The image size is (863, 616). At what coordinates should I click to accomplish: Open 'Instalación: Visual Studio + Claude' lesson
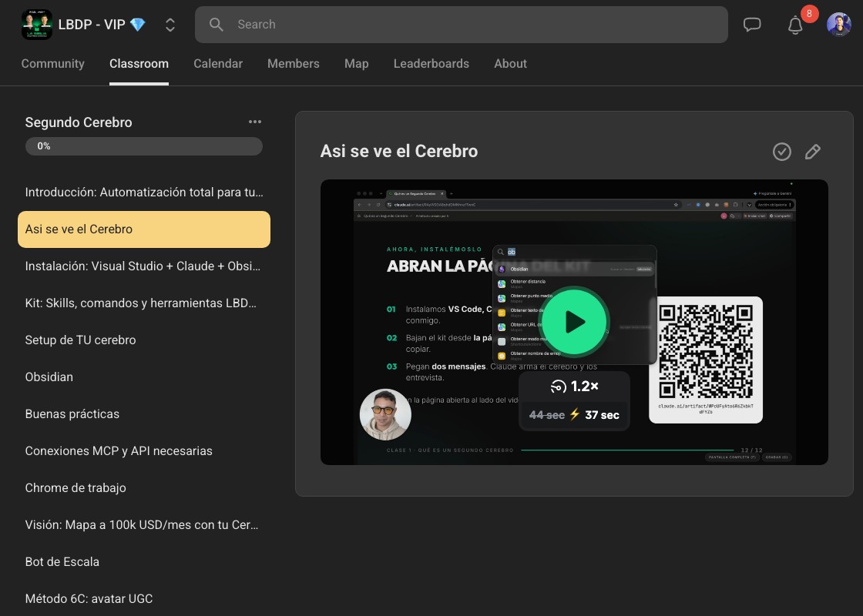144,266
